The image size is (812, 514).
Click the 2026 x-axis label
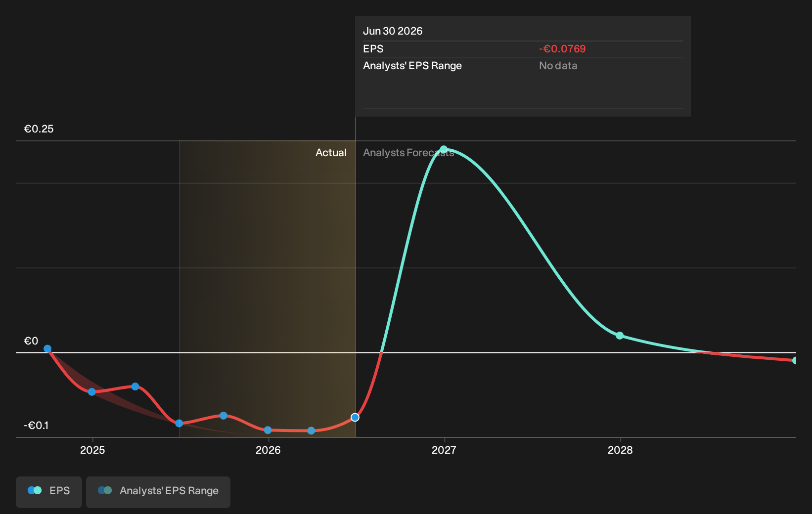coord(268,450)
